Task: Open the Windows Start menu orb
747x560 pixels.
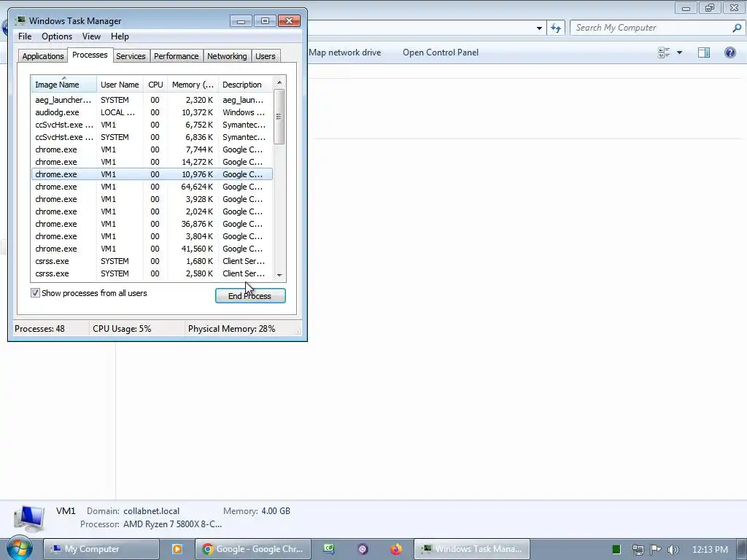Action: tap(20, 548)
